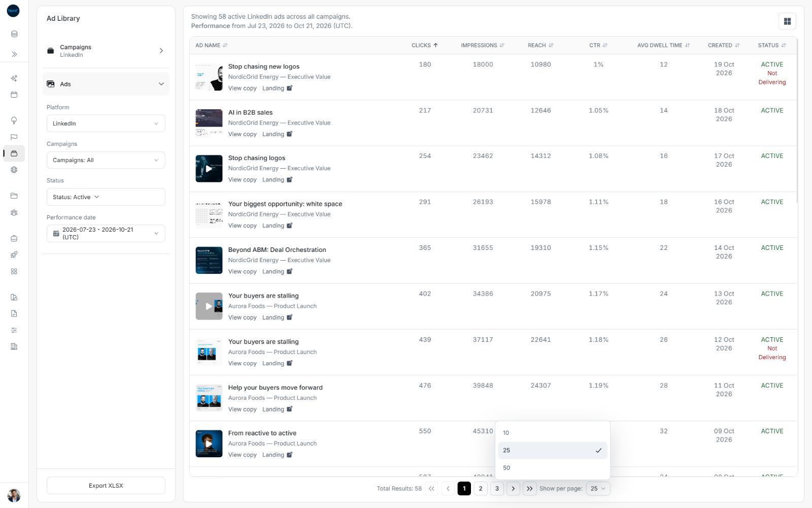Viewport: 812px width, 508px height.
Task: Switch to grid view layout icon
Action: click(x=787, y=21)
